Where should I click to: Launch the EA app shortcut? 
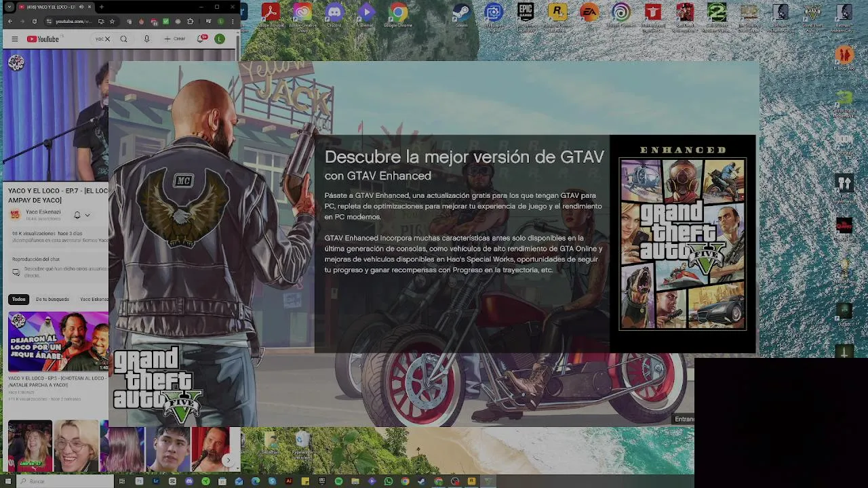point(589,15)
